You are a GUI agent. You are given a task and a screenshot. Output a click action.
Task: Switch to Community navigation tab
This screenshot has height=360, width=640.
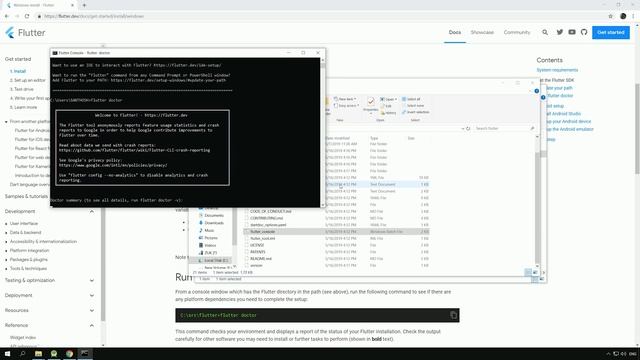(517, 32)
